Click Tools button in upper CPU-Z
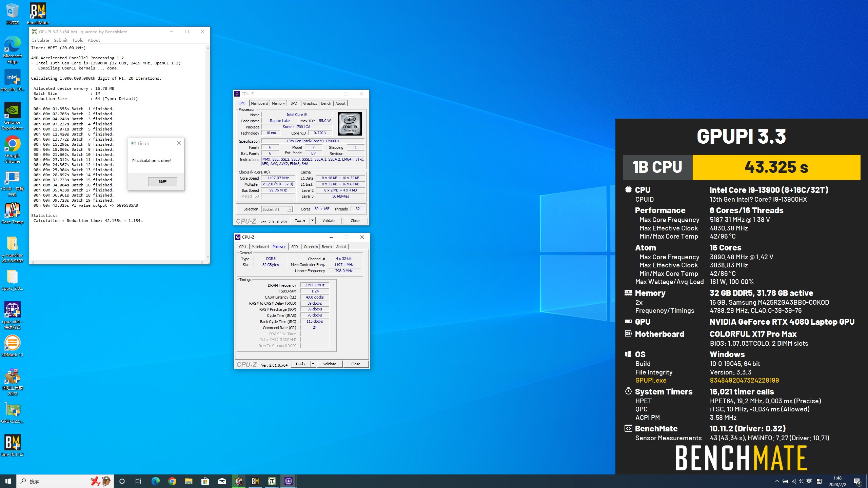This screenshot has width=868, height=488. [x=300, y=221]
